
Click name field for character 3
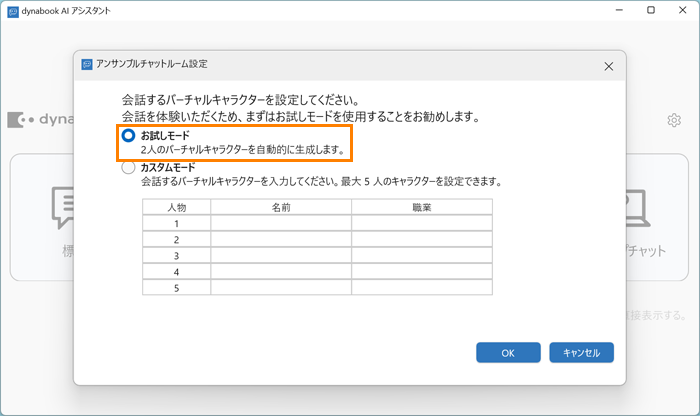(x=281, y=255)
